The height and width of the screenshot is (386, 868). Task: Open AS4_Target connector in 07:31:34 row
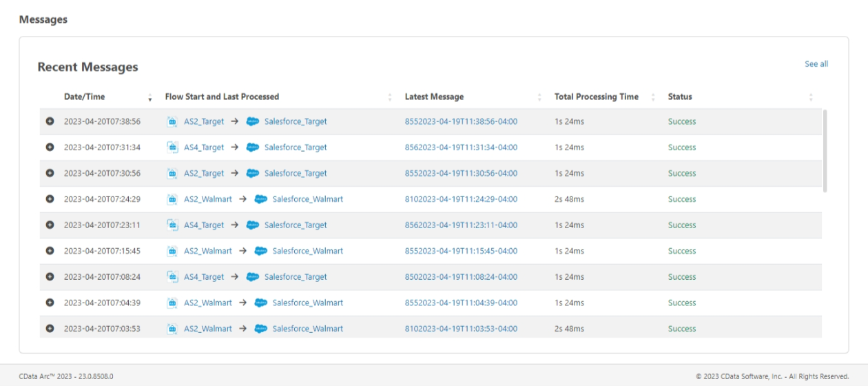point(204,148)
